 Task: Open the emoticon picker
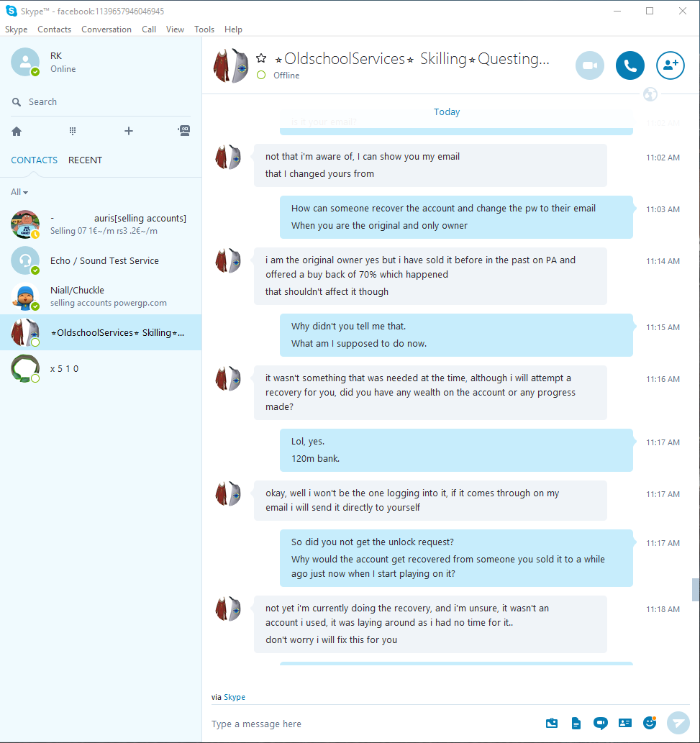650,723
